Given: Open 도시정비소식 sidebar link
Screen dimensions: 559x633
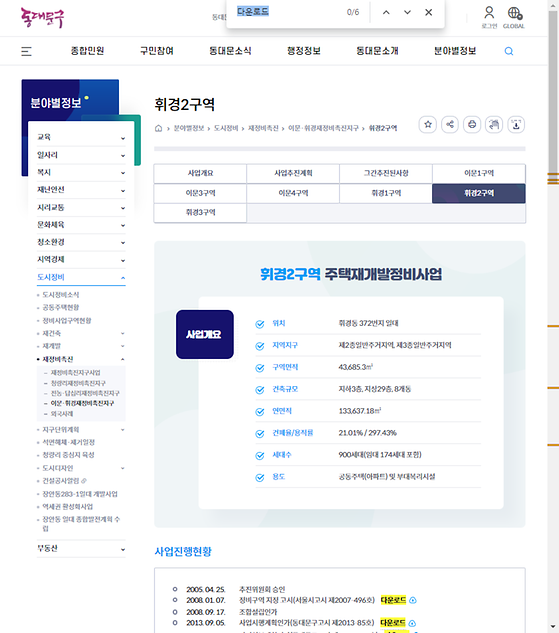Looking at the screenshot, I should click(x=61, y=295).
